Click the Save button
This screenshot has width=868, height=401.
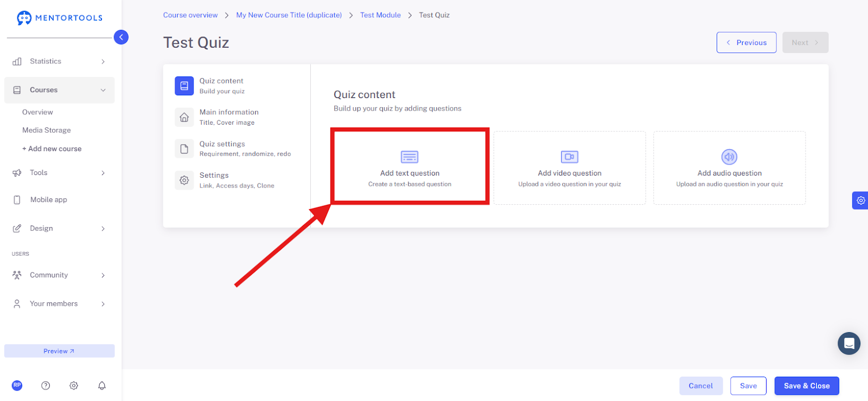point(748,386)
